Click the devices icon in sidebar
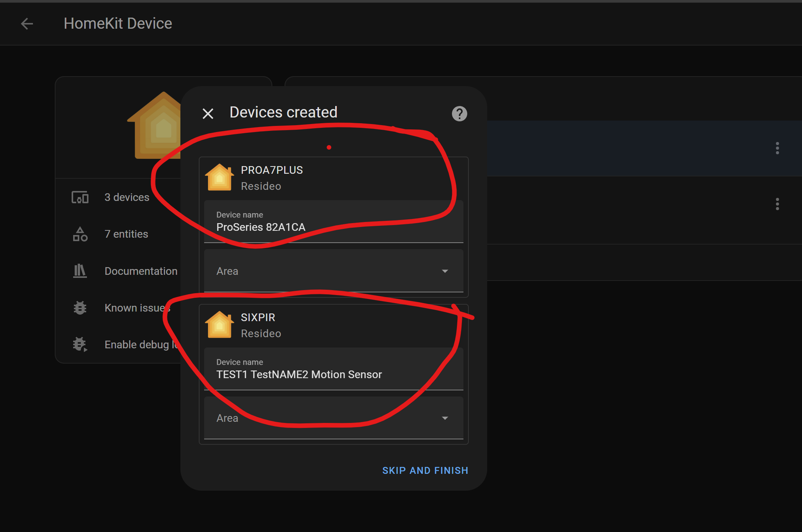 click(x=80, y=197)
